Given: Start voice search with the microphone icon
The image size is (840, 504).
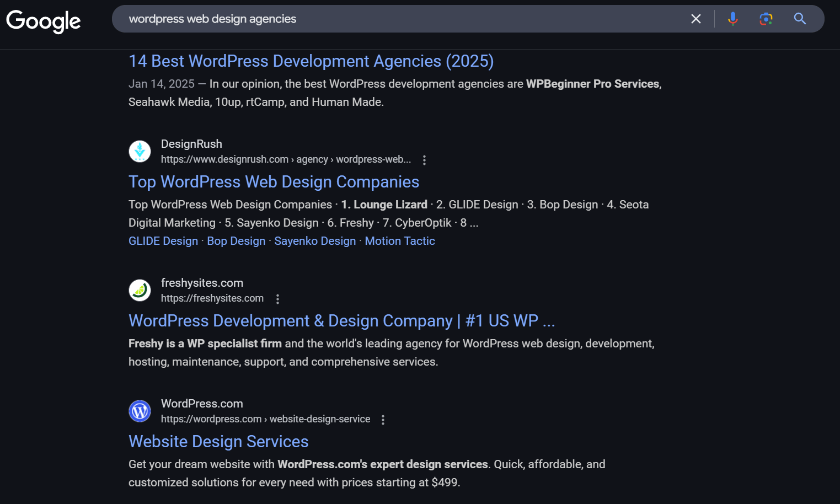Looking at the screenshot, I should point(732,19).
